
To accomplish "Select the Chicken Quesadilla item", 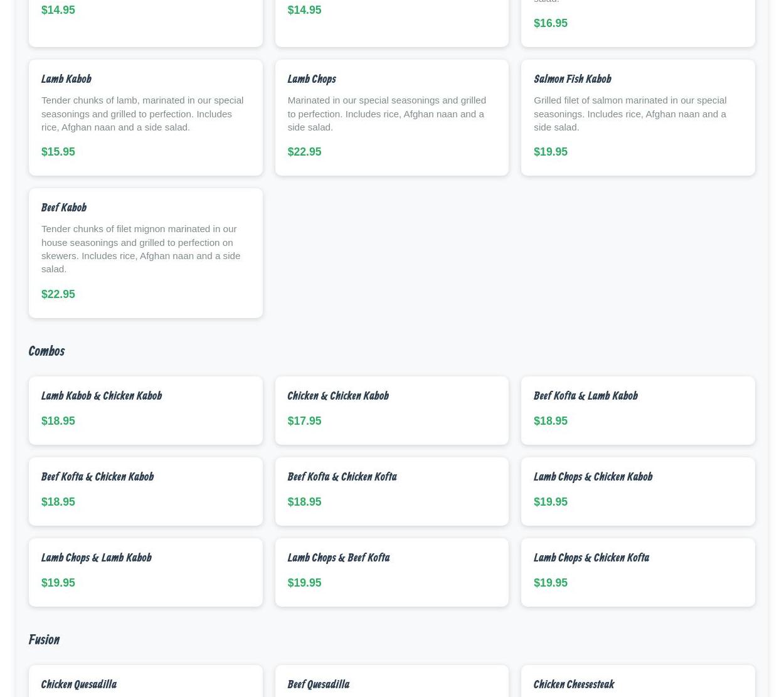I will pyautogui.click(x=78, y=684).
